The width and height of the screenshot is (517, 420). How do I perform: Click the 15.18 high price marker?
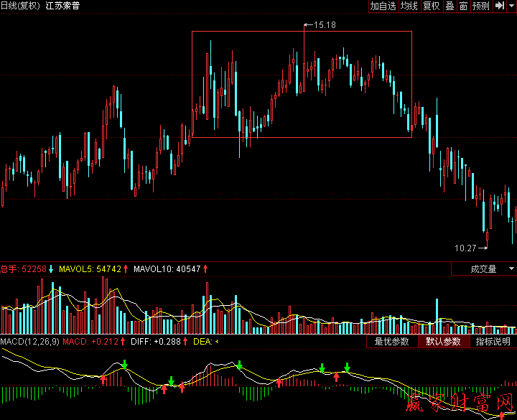point(325,25)
